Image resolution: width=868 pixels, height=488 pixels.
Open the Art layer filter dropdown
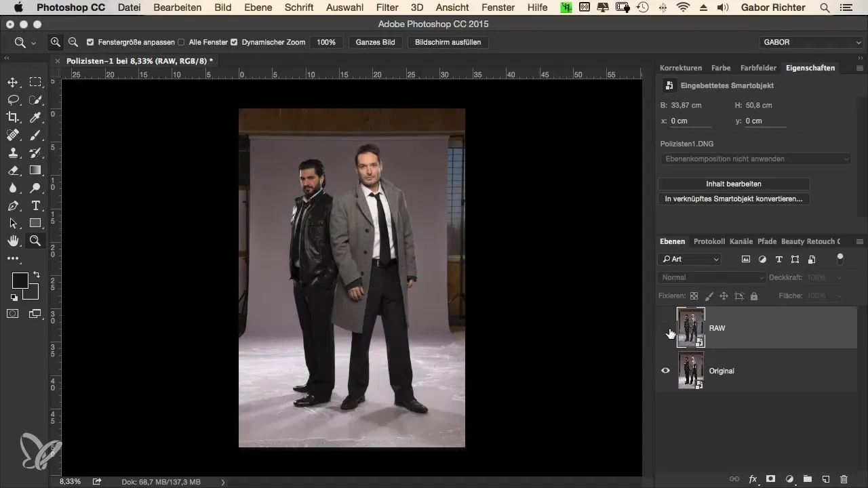coord(690,259)
